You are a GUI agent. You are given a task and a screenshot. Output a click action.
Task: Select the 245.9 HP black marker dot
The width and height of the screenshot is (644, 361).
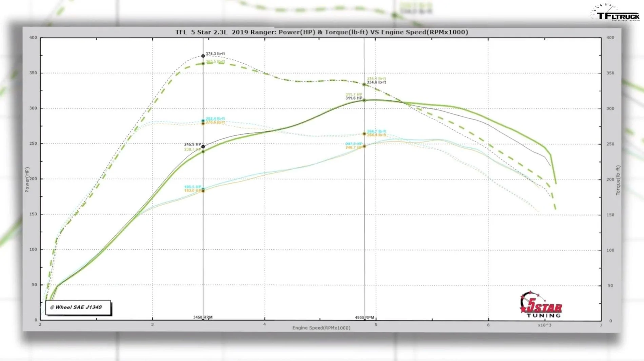point(203,147)
